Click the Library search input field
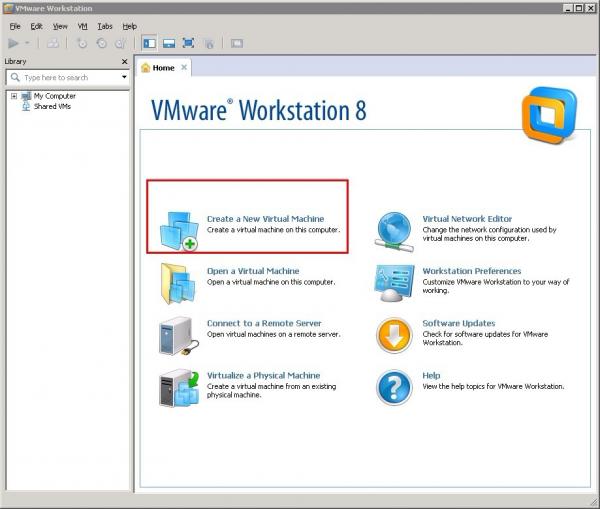This screenshot has height=509, width=600. click(68, 78)
